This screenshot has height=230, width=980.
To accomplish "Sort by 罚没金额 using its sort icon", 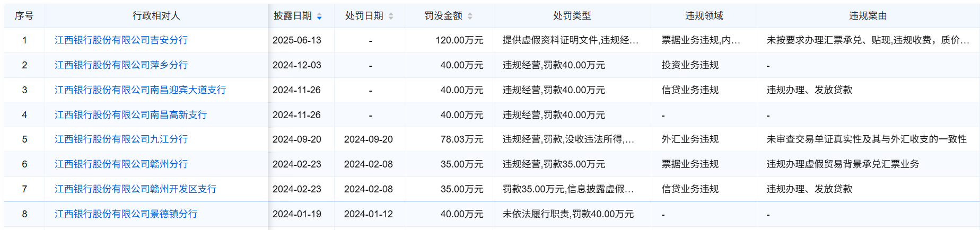I will tap(470, 16).
